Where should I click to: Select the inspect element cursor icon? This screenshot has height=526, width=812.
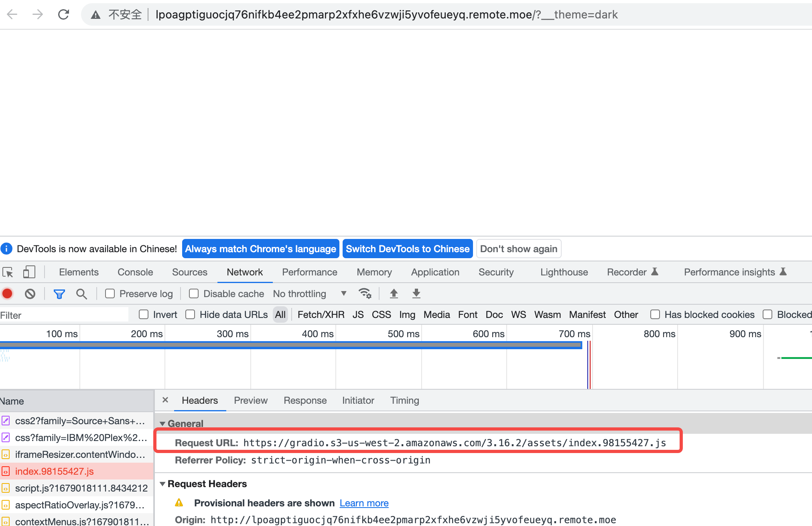[x=8, y=272]
